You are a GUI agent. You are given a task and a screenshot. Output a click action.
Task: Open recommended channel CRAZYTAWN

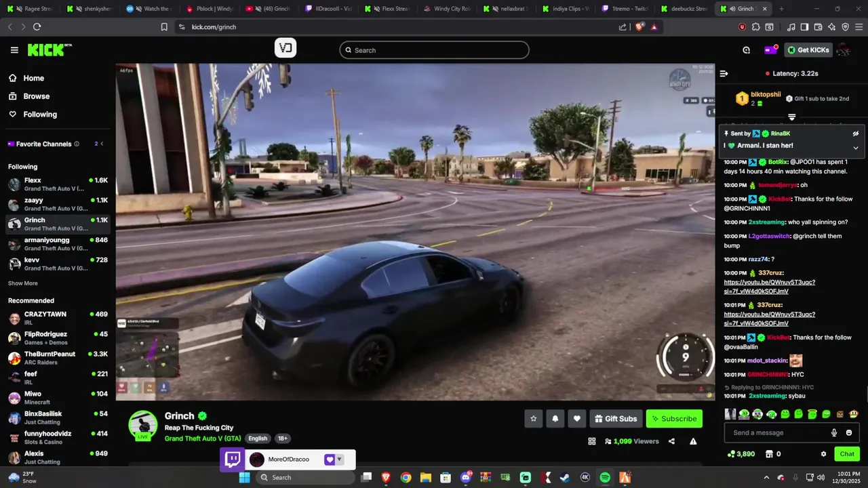[x=58, y=319]
